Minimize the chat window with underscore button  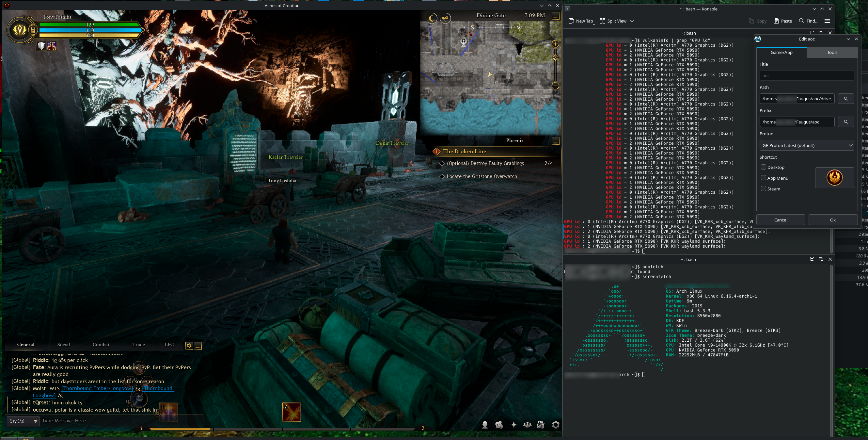tap(198, 345)
